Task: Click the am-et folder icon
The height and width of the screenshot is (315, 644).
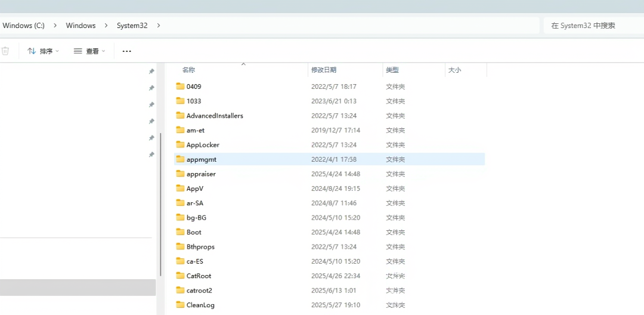Action: [x=180, y=130]
